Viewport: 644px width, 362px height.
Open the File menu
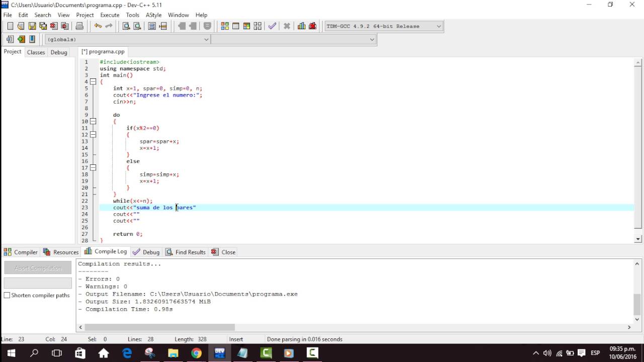click(8, 15)
